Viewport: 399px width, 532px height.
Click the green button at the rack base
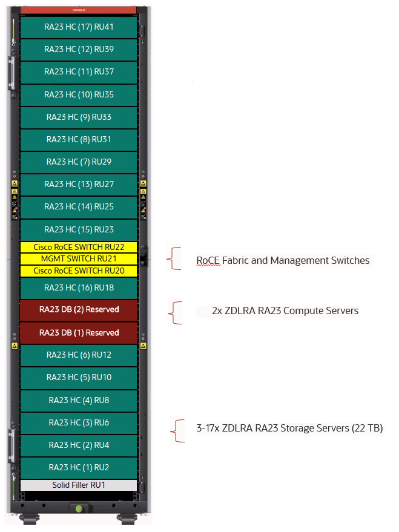tap(79, 508)
